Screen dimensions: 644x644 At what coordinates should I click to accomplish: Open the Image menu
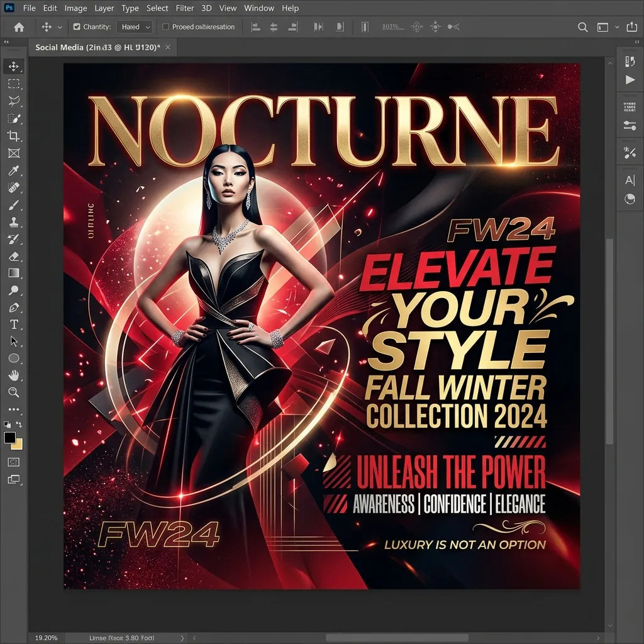(75, 8)
